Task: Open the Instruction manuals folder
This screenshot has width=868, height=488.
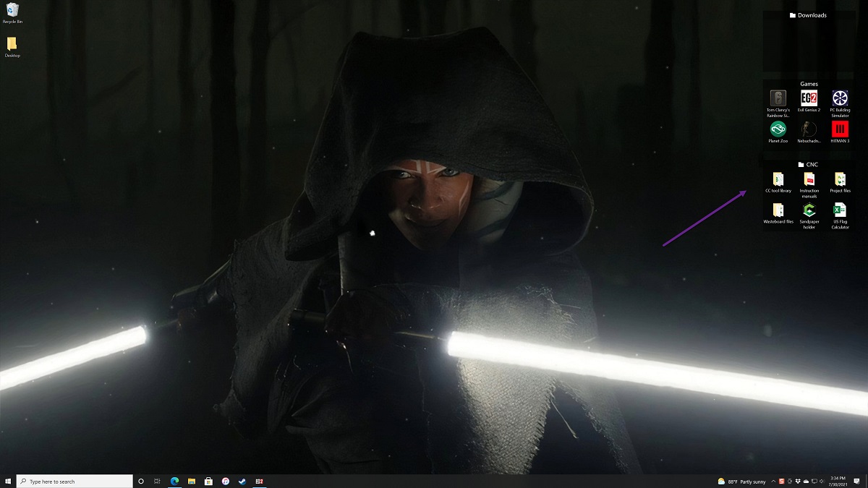Action: (809, 184)
